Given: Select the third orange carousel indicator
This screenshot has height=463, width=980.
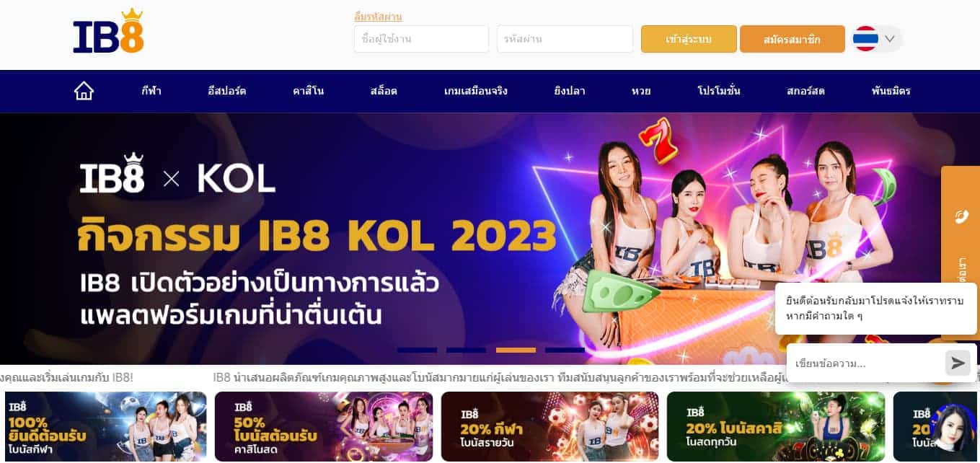Looking at the screenshot, I should pos(516,350).
